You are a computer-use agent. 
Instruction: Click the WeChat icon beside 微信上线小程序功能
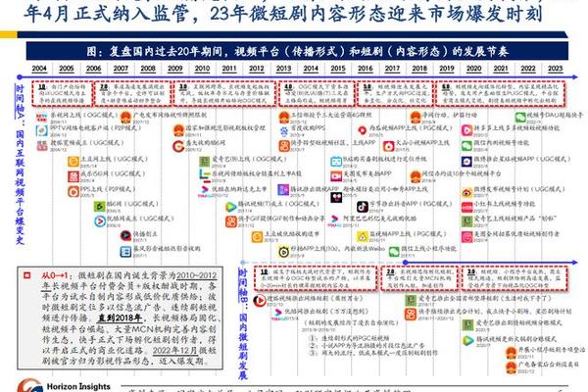pyautogui.click(x=394, y=251)
